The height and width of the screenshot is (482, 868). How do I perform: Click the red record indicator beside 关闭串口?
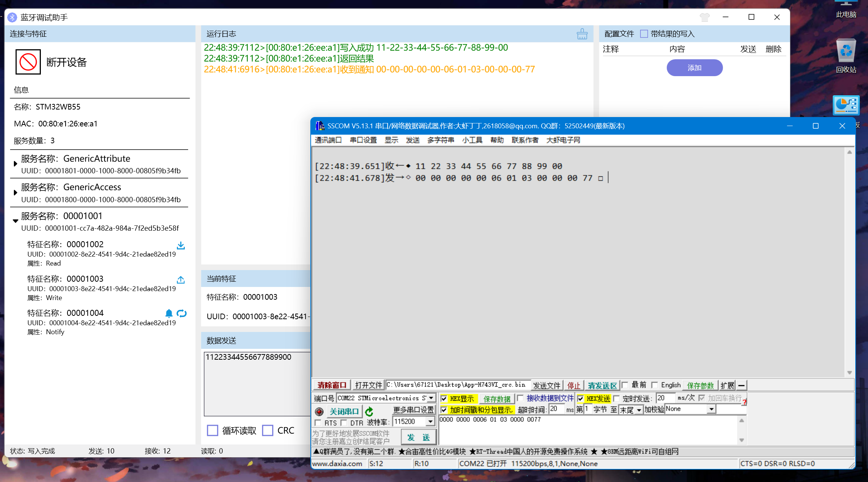coord(319,412)
